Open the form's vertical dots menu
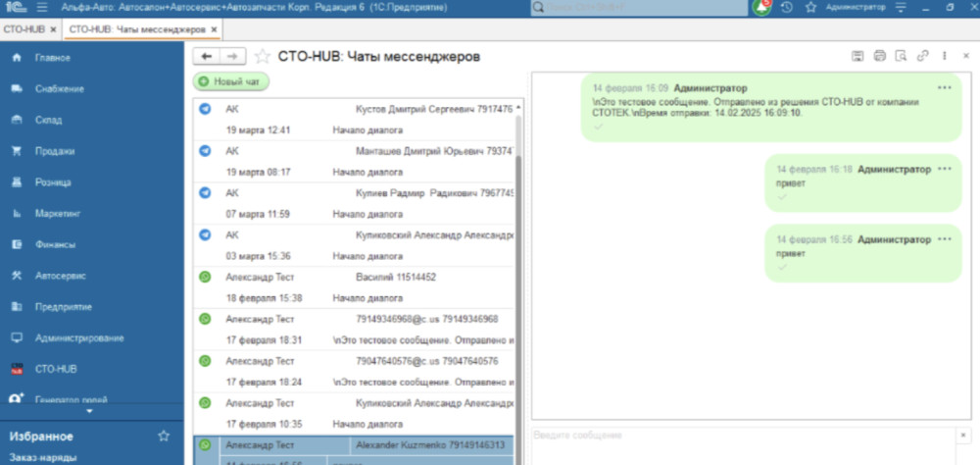Screen dimensions: 980x465 [x=945, y=56]
